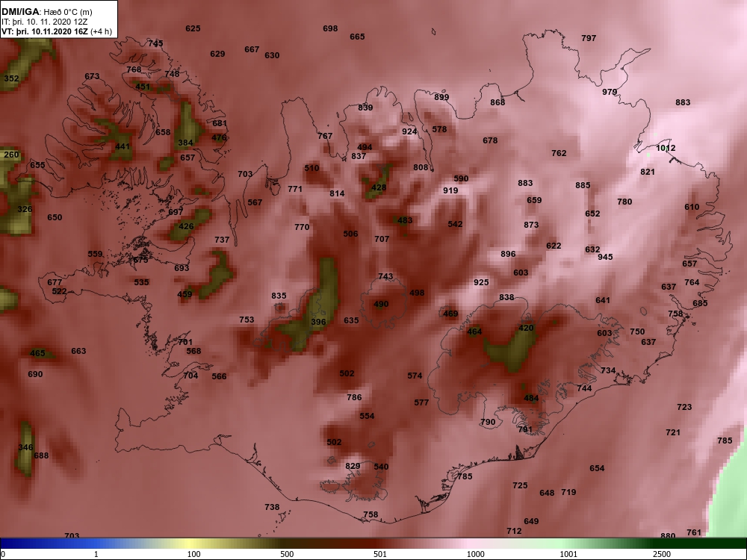Click the 484 value on southern Vatnajökull

(531, 398)
